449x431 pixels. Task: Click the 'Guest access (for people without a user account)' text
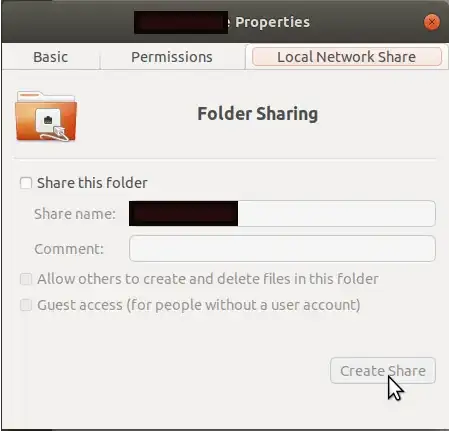(x=199, y=305)
